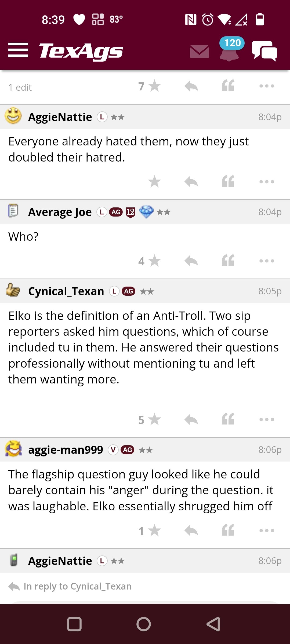Open the forum chat bubbles icon

coord(264,50)
